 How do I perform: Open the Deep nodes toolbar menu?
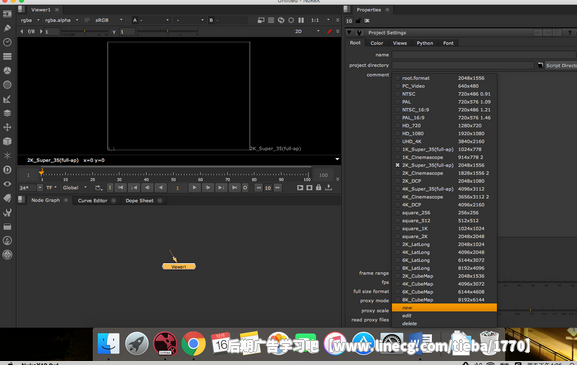point(7,170)
